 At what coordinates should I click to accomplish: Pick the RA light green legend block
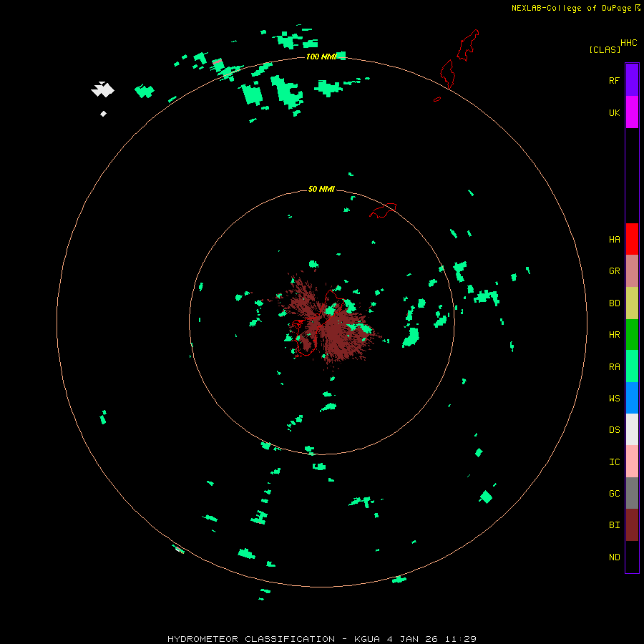[632, 366]
